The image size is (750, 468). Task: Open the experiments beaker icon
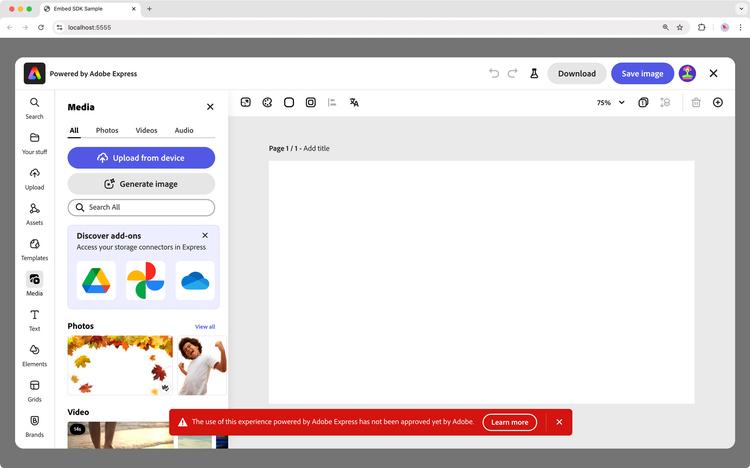(x=534, y=73)
